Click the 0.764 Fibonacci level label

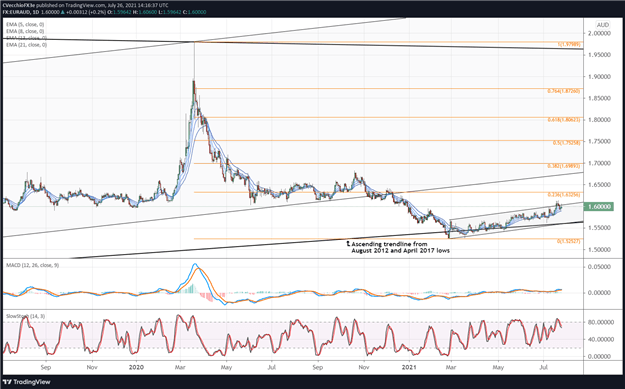point(564,91)
